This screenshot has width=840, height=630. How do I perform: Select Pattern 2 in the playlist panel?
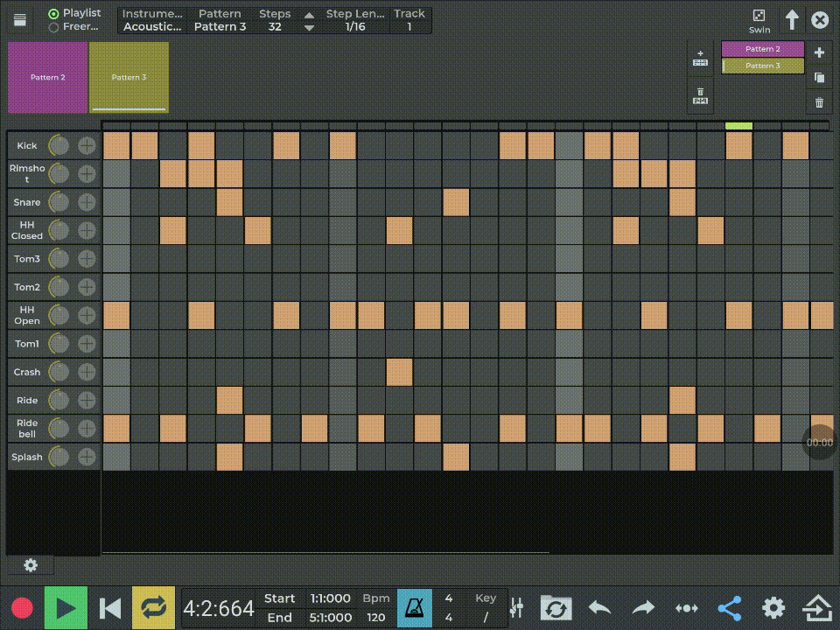761,49
